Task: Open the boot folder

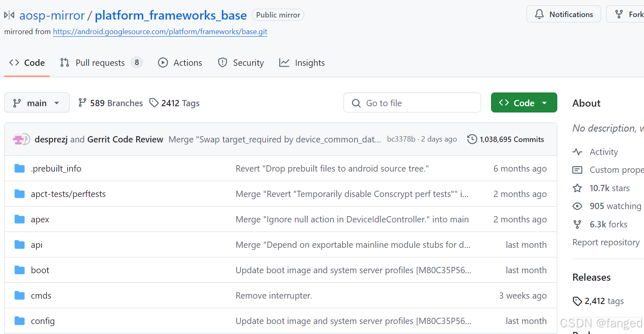Action: [40, 270]
